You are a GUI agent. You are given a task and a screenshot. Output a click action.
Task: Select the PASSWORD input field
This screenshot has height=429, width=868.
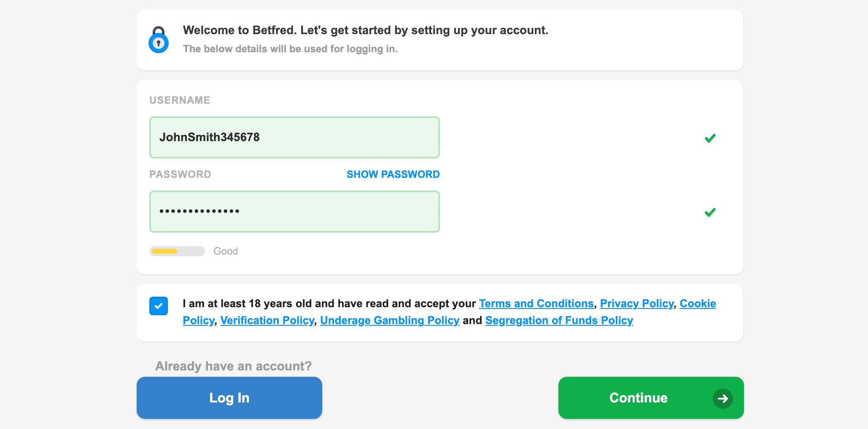pyautogui.click(x=294, y=211)
